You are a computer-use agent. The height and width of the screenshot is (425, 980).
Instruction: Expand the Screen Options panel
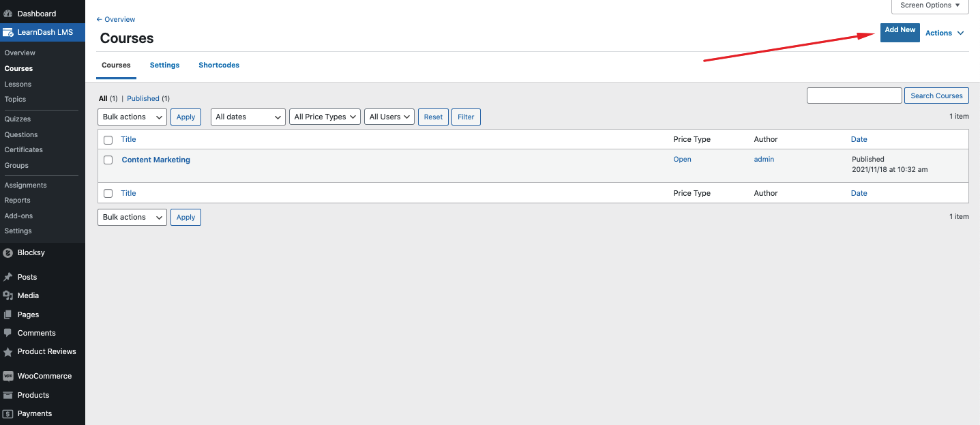point(930,5)
